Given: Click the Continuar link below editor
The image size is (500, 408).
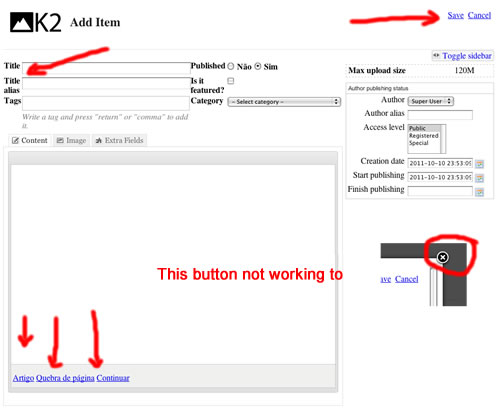Looking at the screenshot, I should pos(113,378).
